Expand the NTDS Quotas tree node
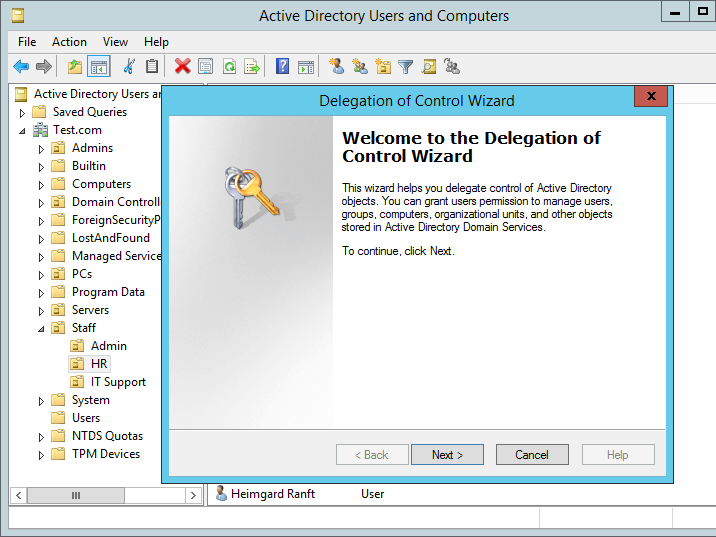This screenshot has width=716, height=537. pyautogui.click(x=41, y=437)
